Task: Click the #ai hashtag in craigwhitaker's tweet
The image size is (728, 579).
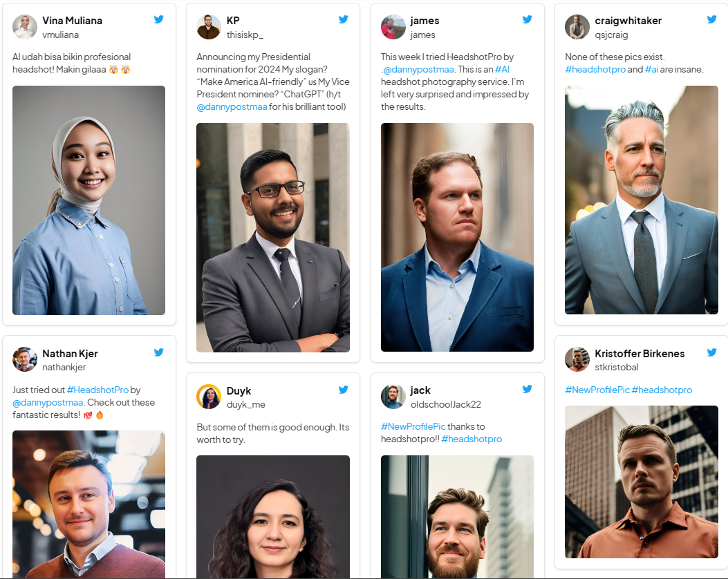Action: pyautogui.click(x=651, y=69)
